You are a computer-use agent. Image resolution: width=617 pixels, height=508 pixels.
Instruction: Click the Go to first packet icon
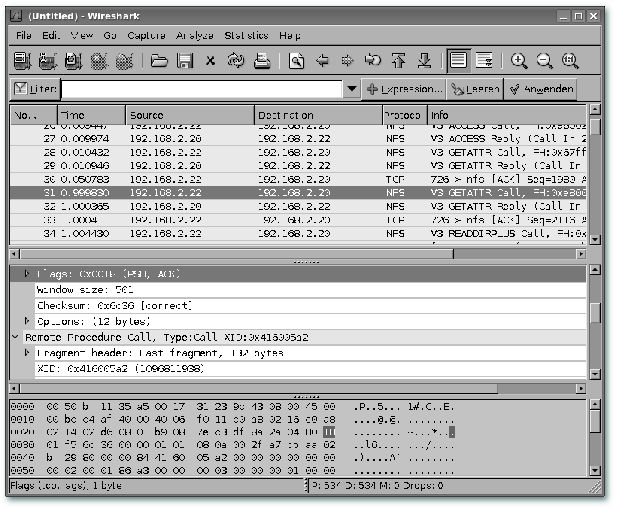[400, 61]
